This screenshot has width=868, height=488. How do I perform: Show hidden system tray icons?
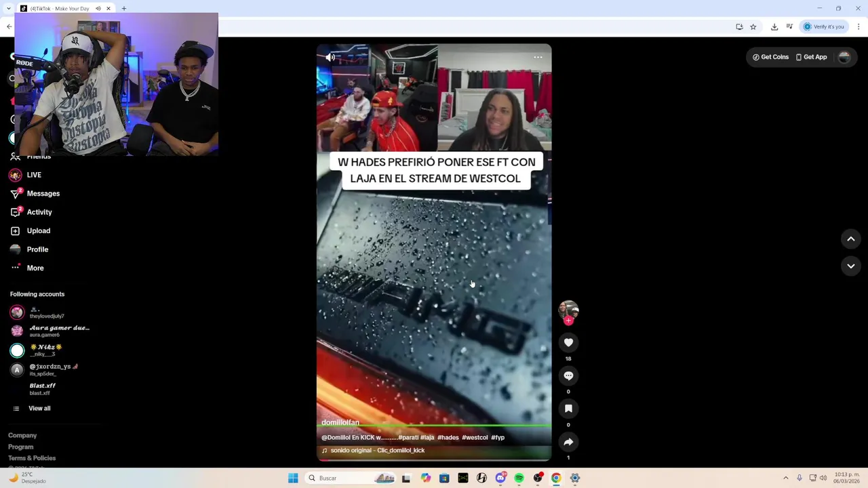tap(786, 478)
